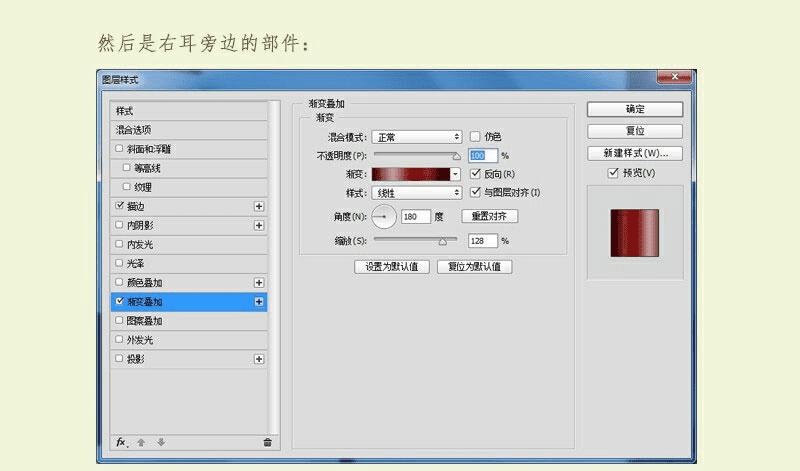Move effect down with the arrow icon
The height and width of the screenshot is (471, 800).
coord(161,442)
